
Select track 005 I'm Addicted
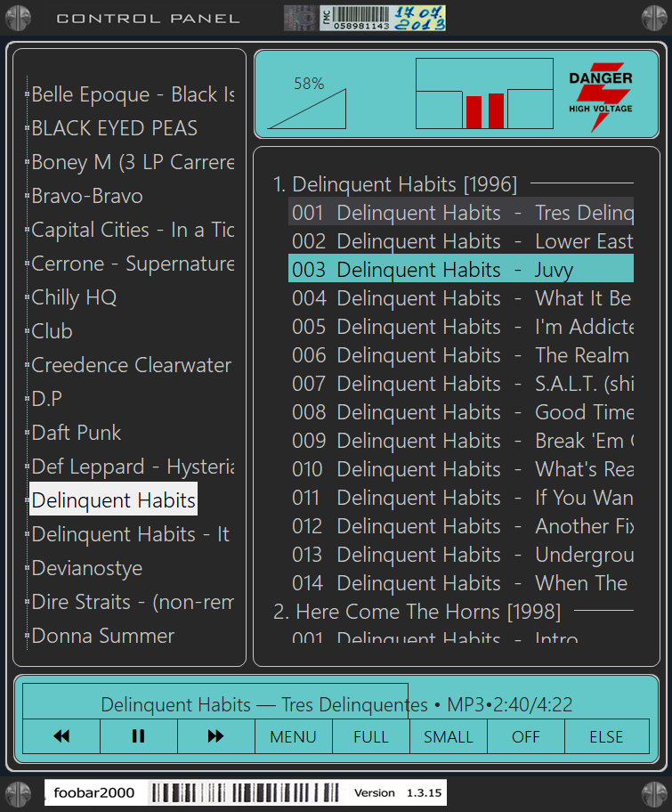(461, 327)
